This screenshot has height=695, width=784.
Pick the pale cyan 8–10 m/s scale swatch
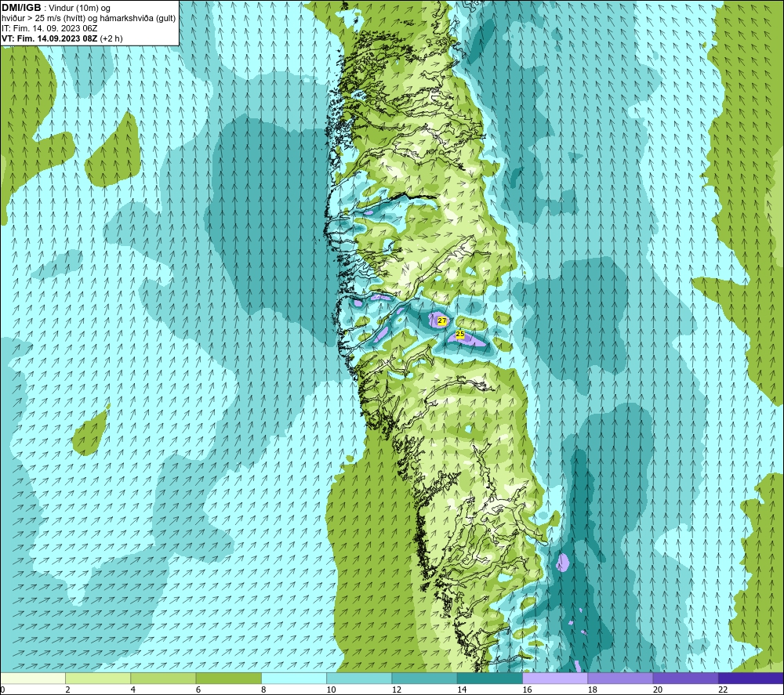point(294,679)
